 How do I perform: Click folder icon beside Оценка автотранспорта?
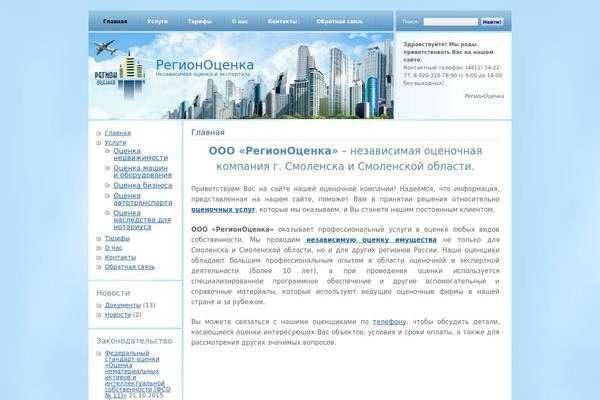[108, 196]
